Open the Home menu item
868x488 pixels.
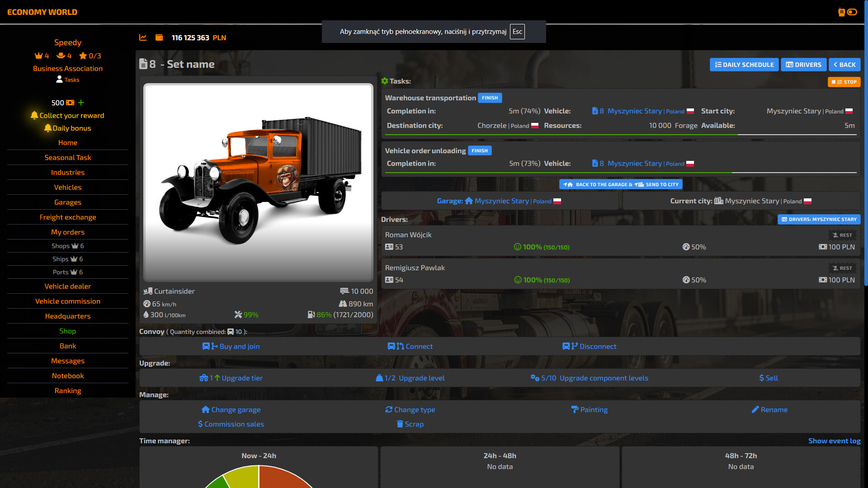point(68,143)
